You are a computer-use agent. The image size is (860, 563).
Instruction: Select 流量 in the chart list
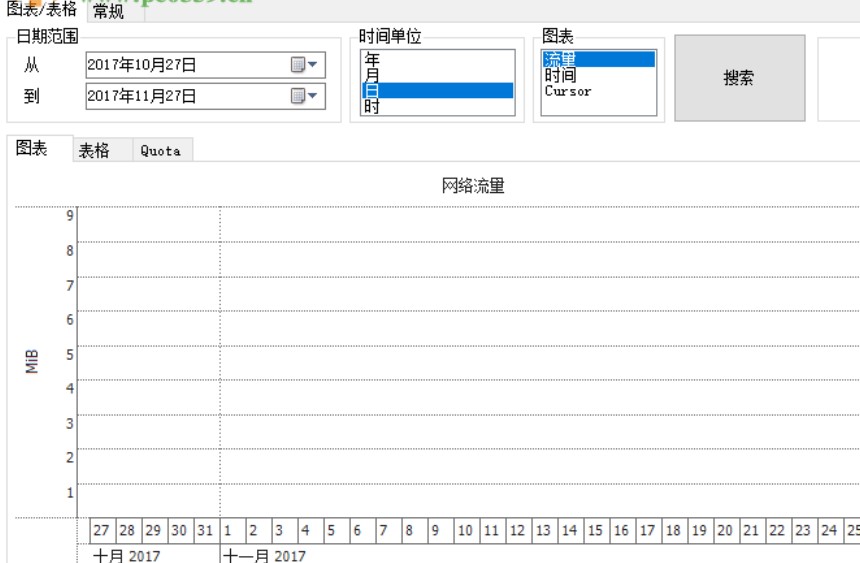(x=599, y=59)
